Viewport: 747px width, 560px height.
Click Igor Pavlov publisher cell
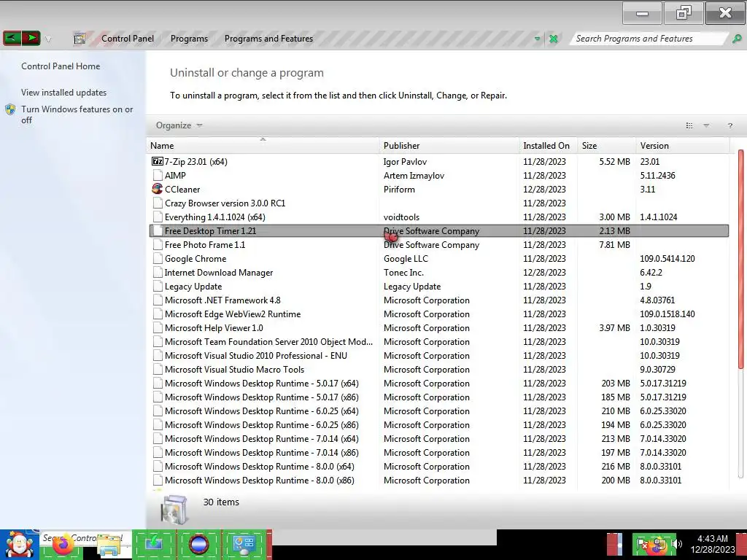click(405, 162)
